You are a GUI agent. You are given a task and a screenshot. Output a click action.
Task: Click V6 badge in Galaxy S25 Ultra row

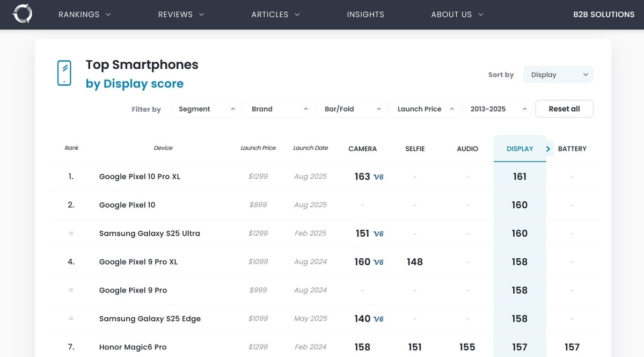click(378, 234)
